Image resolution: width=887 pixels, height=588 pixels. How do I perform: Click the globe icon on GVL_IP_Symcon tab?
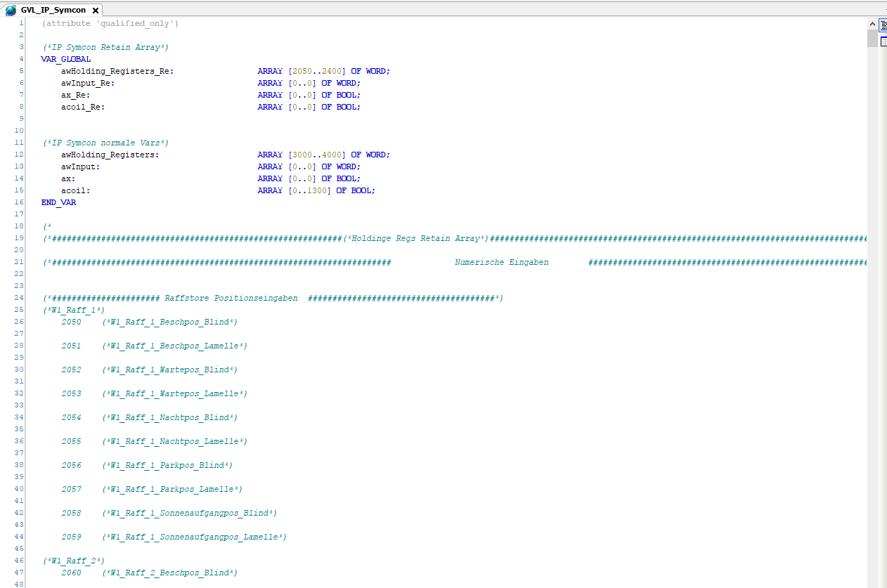pyautogui.click(x=11, y=10)
